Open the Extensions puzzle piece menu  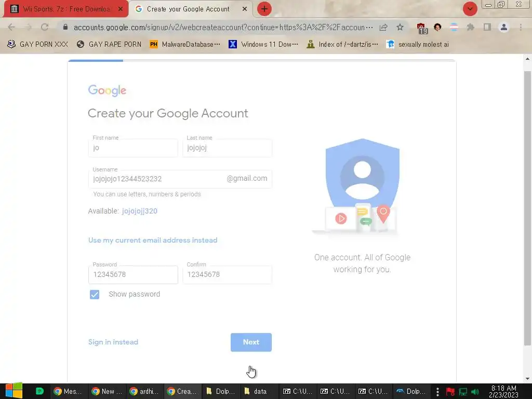(x=471, y=27)
